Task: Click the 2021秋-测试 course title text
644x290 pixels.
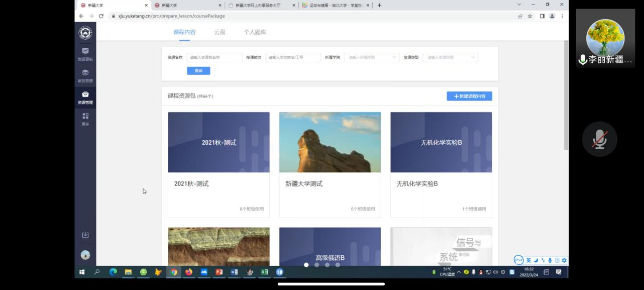Action: [x=191, y=184]
